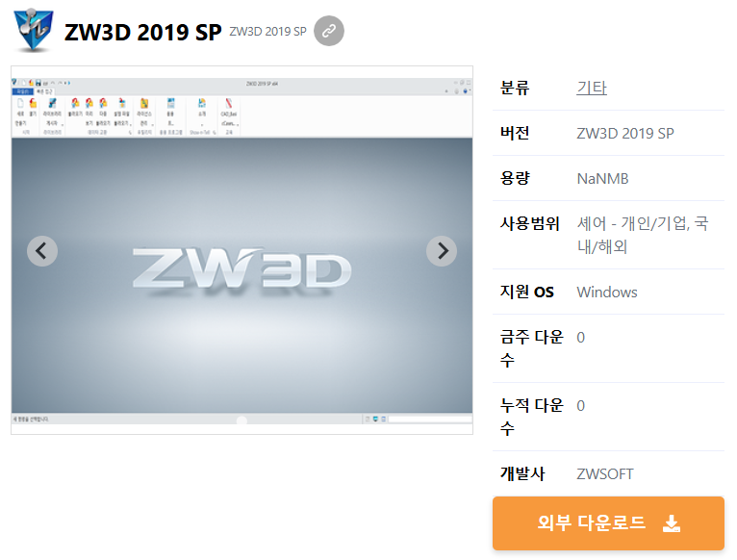Click the version value ZW3D 2019 SP
The height and width of the screenshot is (560, 737).
pyautogui.click(x=625, y=134)
